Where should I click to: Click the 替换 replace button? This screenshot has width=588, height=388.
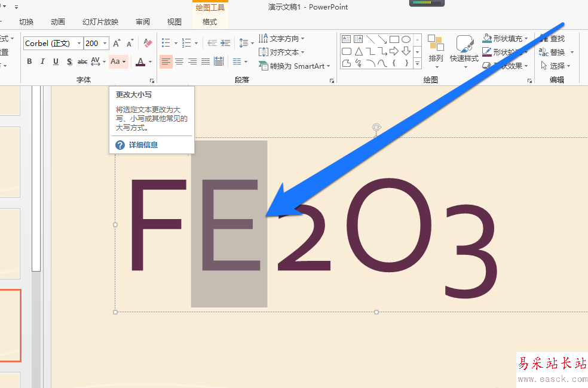[x=552, y=53]
